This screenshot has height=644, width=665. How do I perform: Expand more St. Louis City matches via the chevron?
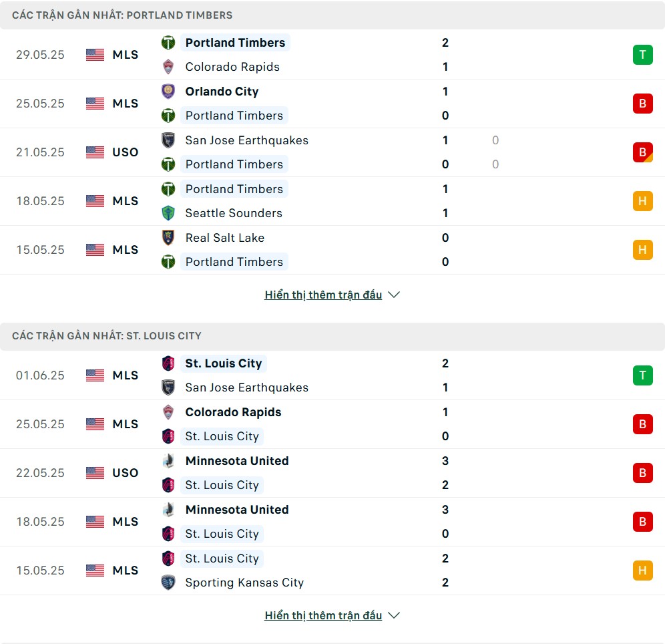coord(394,615)
